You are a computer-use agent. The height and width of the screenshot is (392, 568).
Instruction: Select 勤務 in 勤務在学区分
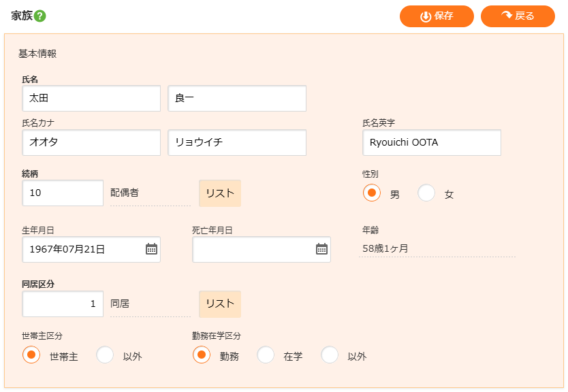pyautogui.click(x=202, y=355)
